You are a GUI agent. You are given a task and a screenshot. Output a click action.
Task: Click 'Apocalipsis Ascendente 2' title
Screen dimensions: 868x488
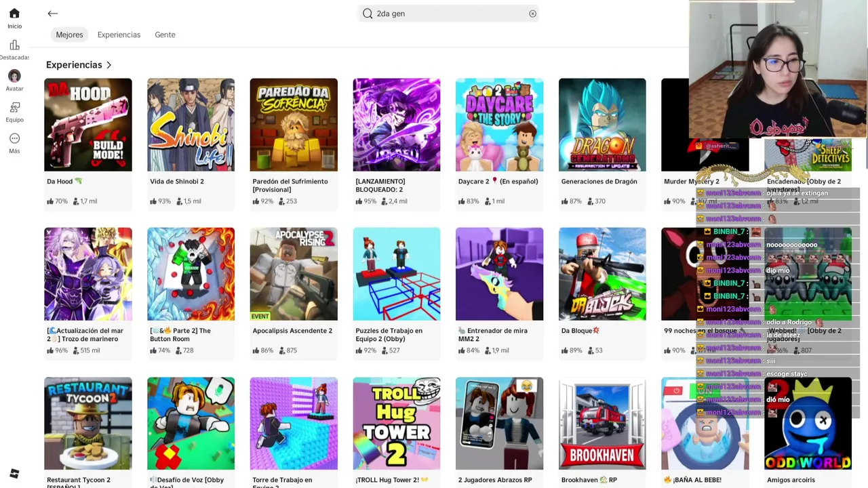point(292,331)
